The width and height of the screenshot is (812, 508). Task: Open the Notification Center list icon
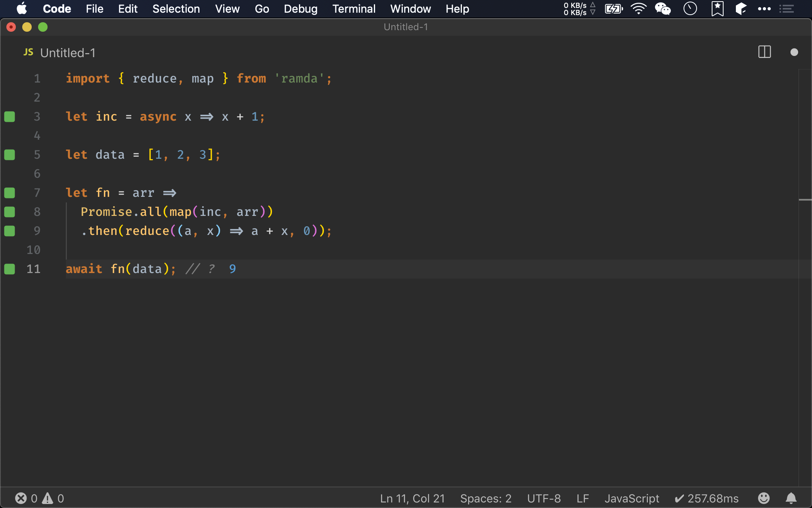787,9
